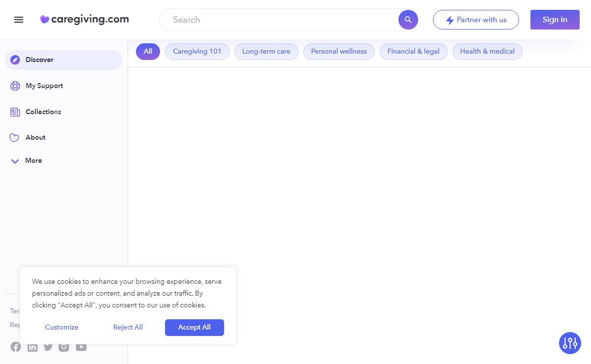Open the YouTube social icon
Image resolution: width=591 pixels, height=364 pixels.
pos(81,347)
